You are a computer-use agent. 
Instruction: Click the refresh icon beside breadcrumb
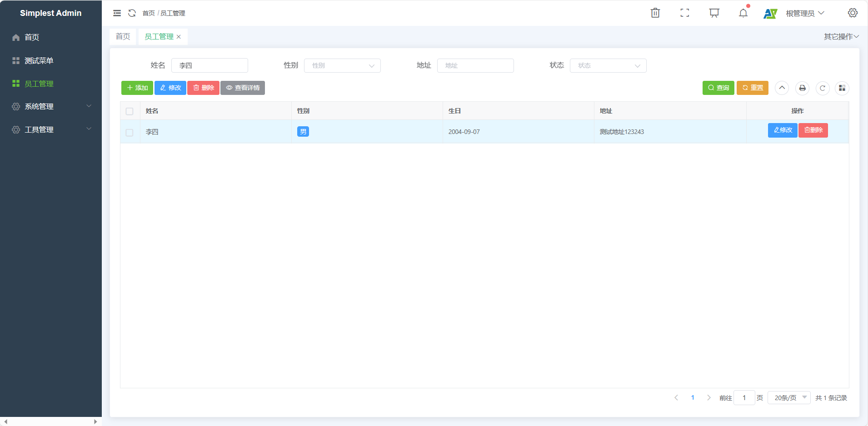pyautogui.click(x=132, y=13)
